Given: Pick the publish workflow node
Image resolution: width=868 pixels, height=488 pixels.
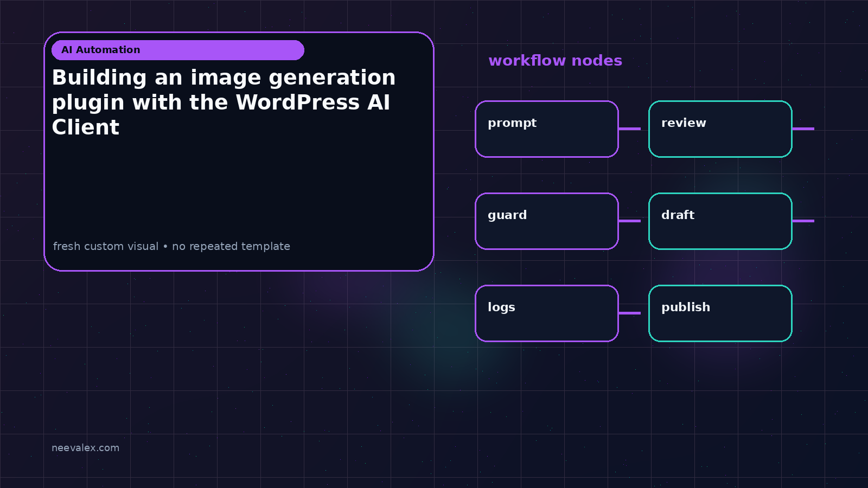Looking at the screenshot, I should (720, 313).
